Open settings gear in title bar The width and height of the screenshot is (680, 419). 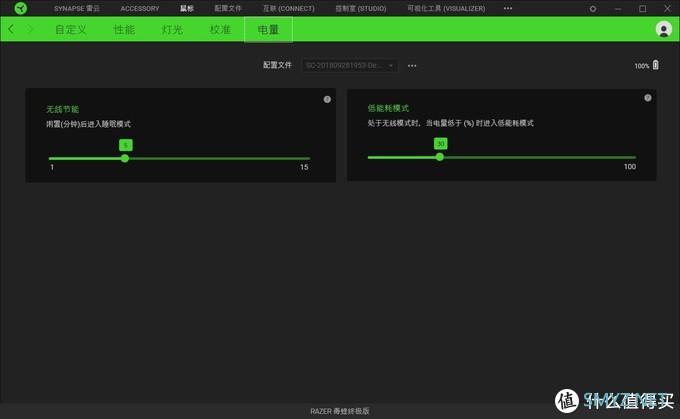(593, 8)
